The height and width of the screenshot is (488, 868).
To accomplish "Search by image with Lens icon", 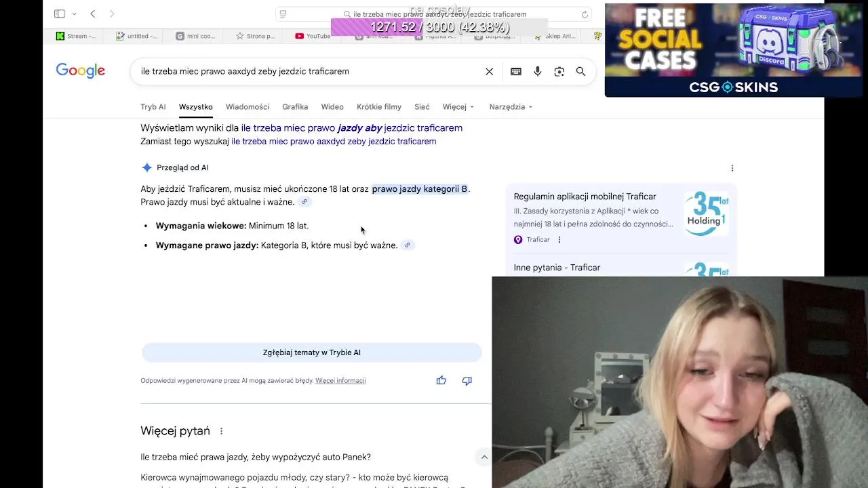I will click(x=559, y=71).
